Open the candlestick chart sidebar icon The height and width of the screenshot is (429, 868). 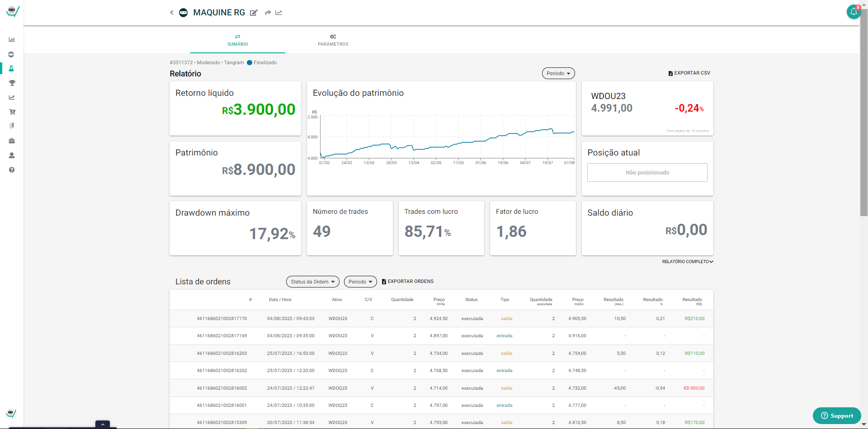pos(12,126)
